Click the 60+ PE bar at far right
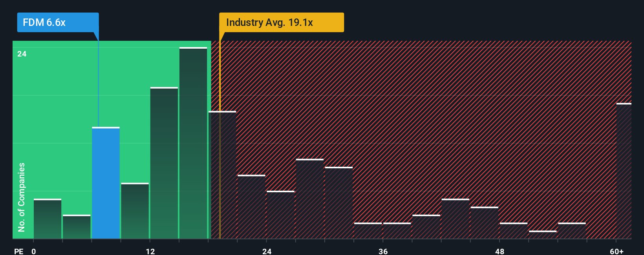Viewport: 644px width, 255px height. [x=624, y=171]
